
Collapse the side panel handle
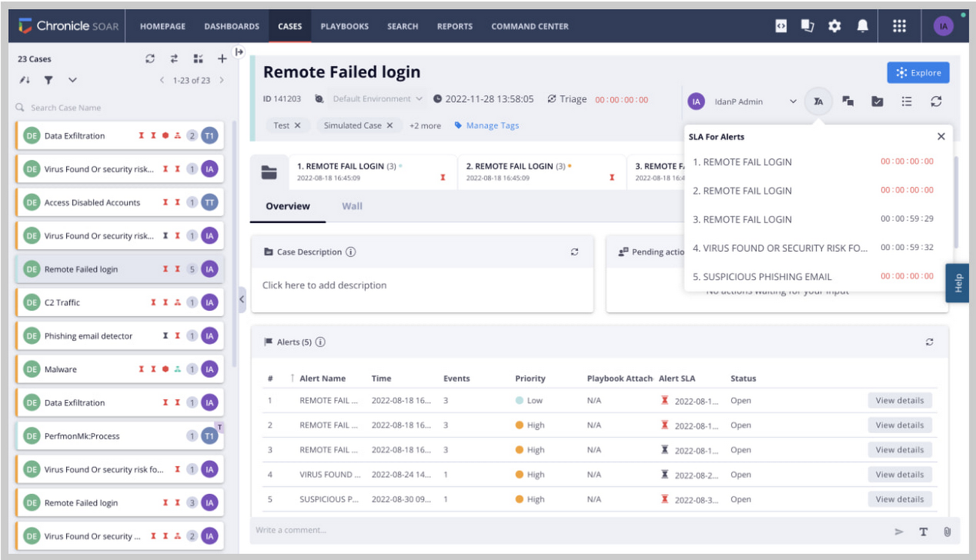(x=242, y=299)
